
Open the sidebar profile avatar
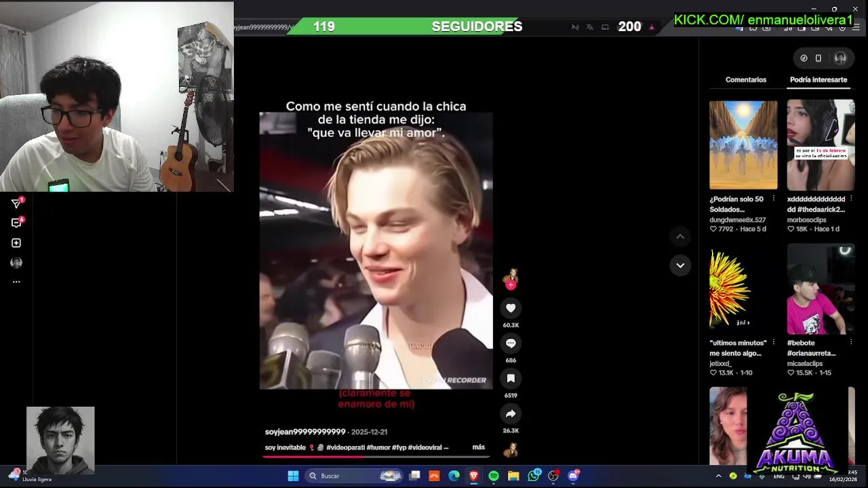coord(16,263)
